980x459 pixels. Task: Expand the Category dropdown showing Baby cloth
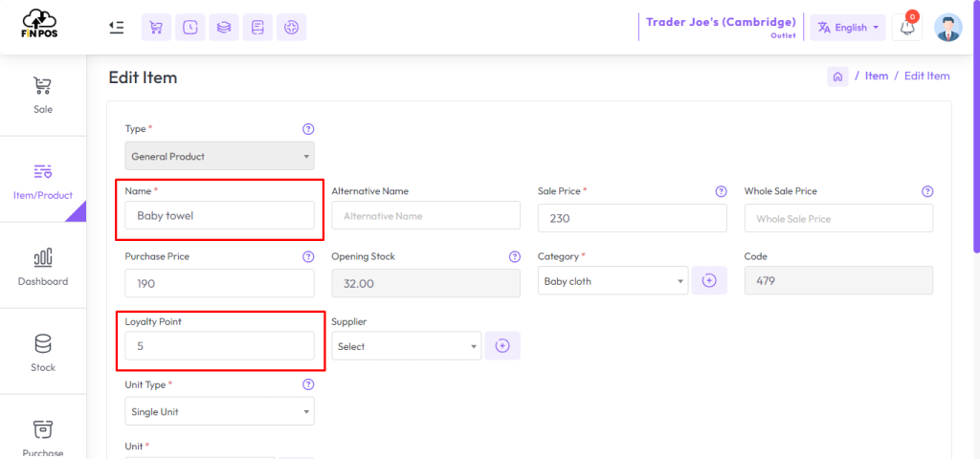point(612,281)
